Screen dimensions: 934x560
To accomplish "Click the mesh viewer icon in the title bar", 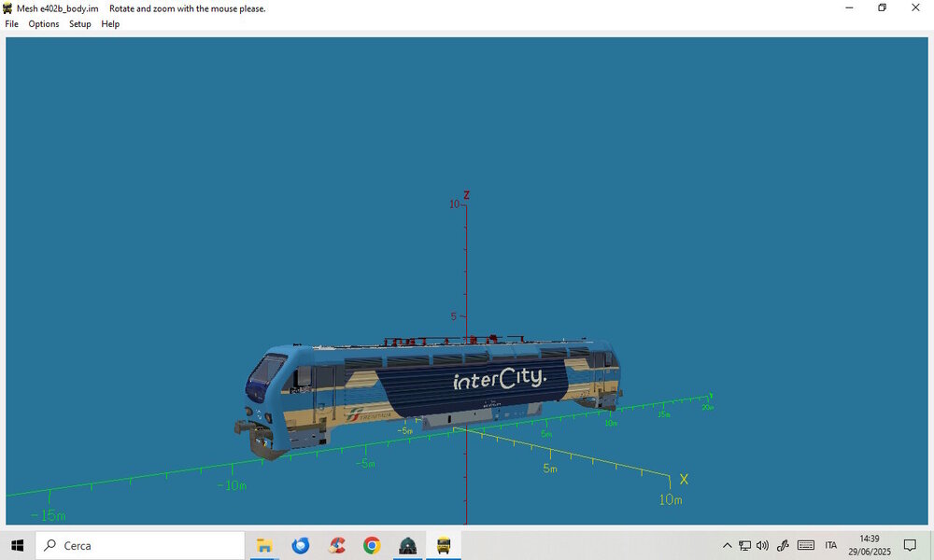I will click(7, 8).
